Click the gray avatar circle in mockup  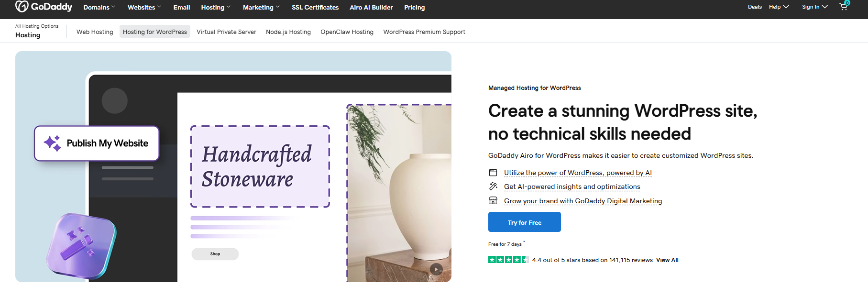point(115,100)
